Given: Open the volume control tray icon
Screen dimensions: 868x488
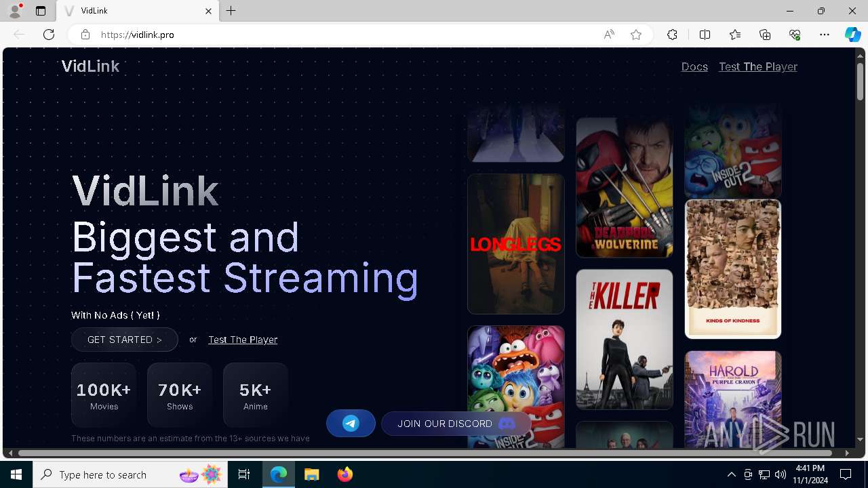Looking at the screenshot, I should (781, 474).
